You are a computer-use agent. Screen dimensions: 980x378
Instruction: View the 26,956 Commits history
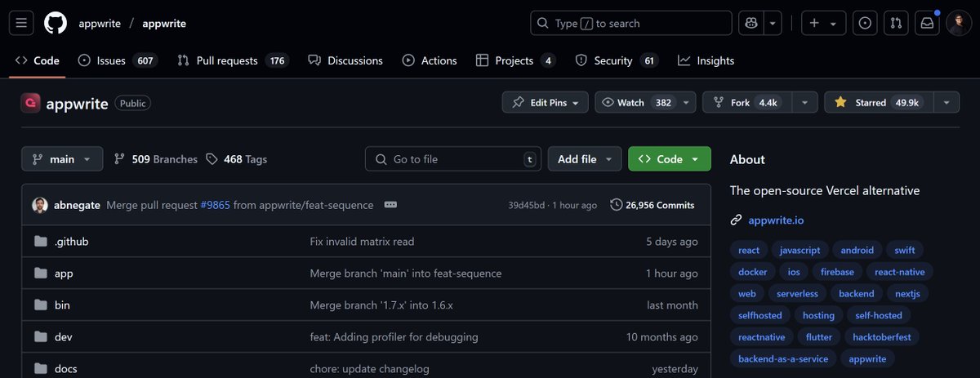pyautogui.click(x=653, y=205)
